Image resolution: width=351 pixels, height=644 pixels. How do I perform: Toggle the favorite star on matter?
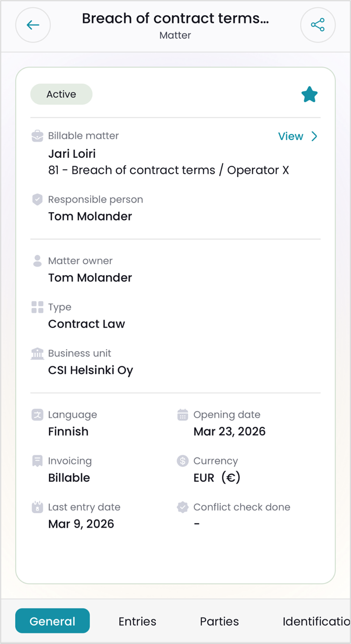[x=309, y=95]
